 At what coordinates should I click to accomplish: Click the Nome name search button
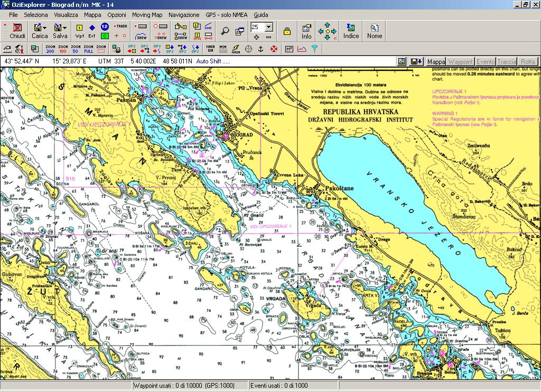click(x=375, y=31)
